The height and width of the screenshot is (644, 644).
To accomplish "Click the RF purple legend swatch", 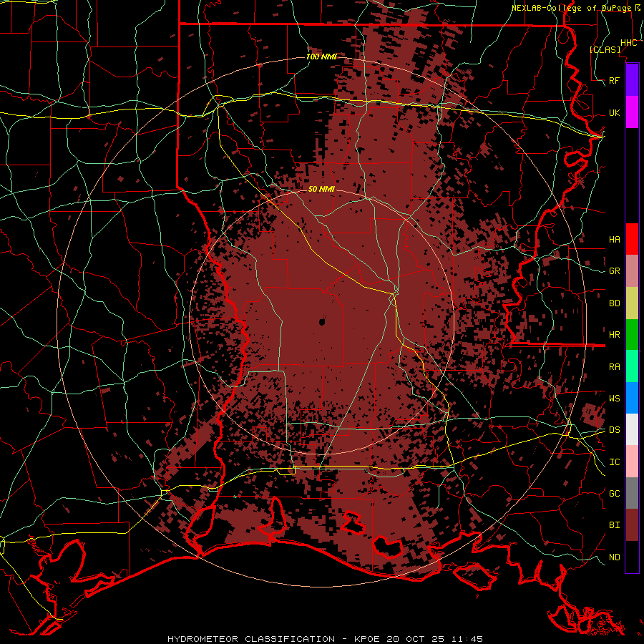I will pyautogui.click(x=632, y=80).
